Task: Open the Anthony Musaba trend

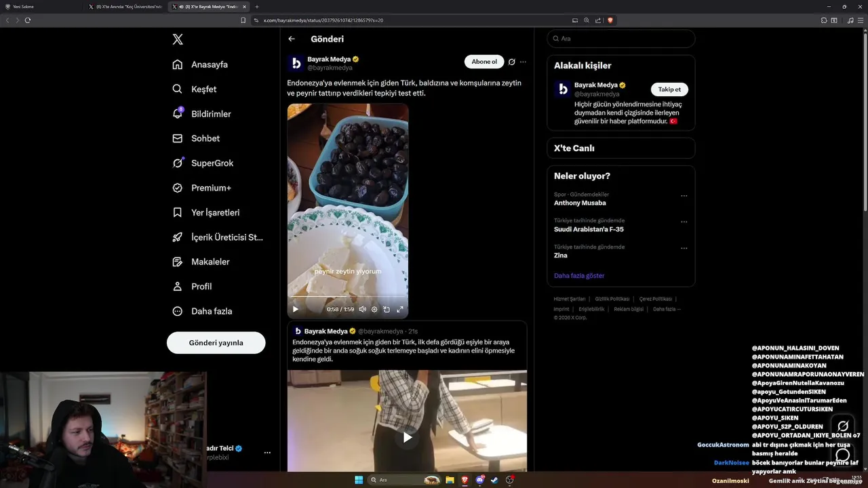Action: 580,203
